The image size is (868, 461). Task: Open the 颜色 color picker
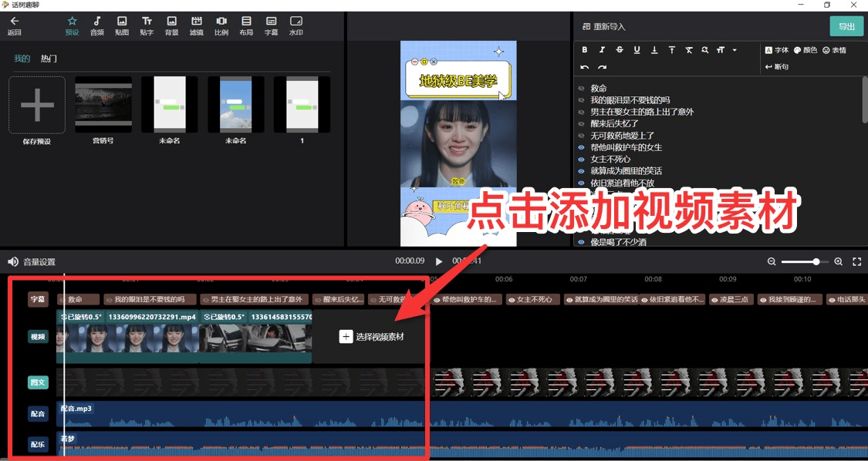pyautogui.click(x=805, y=50)
